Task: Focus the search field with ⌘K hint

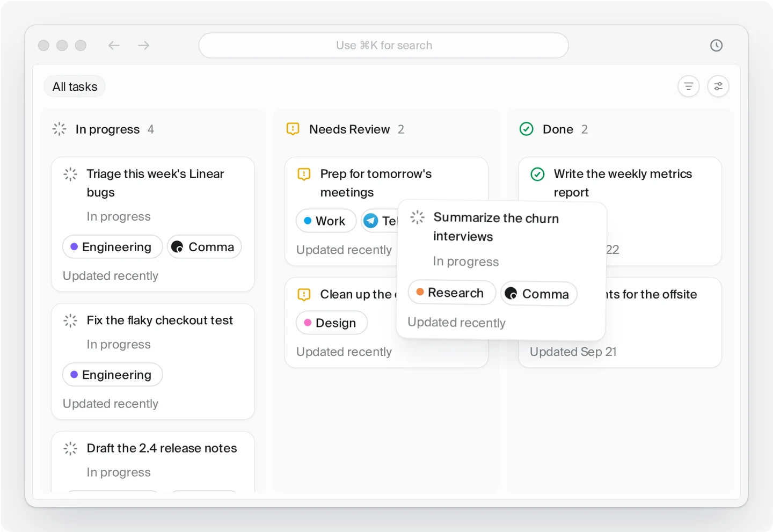Action: (x=384, y=46)
